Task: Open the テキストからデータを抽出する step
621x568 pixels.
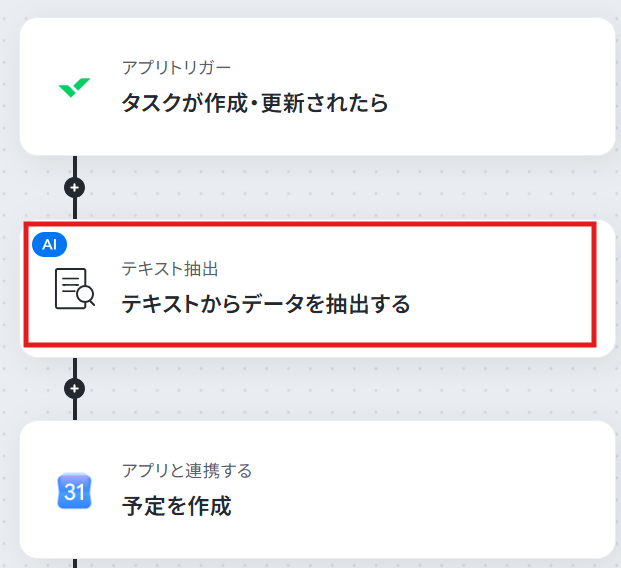Action: point(318,288)
